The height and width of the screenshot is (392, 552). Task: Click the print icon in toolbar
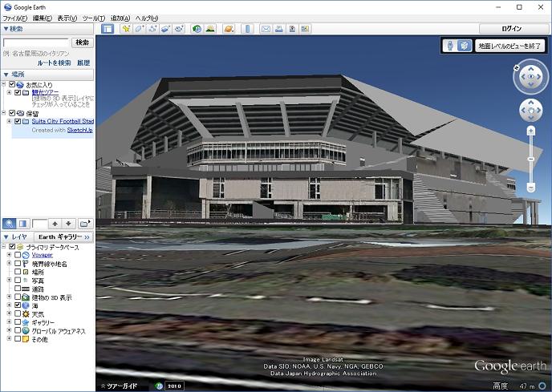(278, 29)
